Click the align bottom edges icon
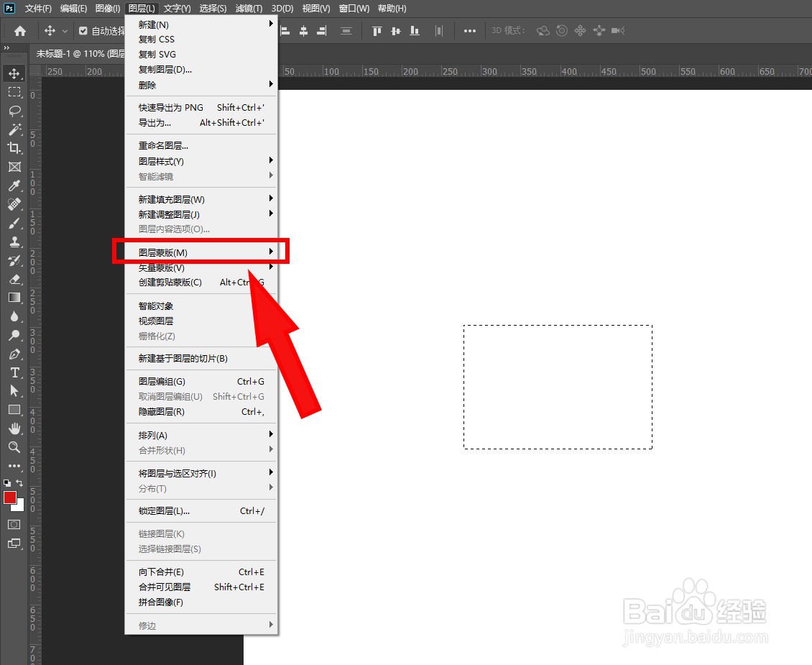Image resolution: width=812 pixels, height=665 pixels. (x=415, y=31)
